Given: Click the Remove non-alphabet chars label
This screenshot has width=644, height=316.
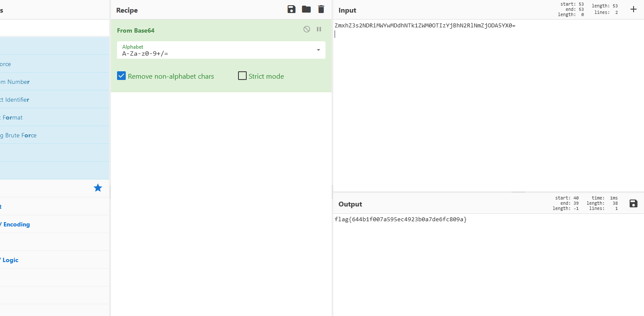Looking at the screenshot, I should tap(171, 76).
